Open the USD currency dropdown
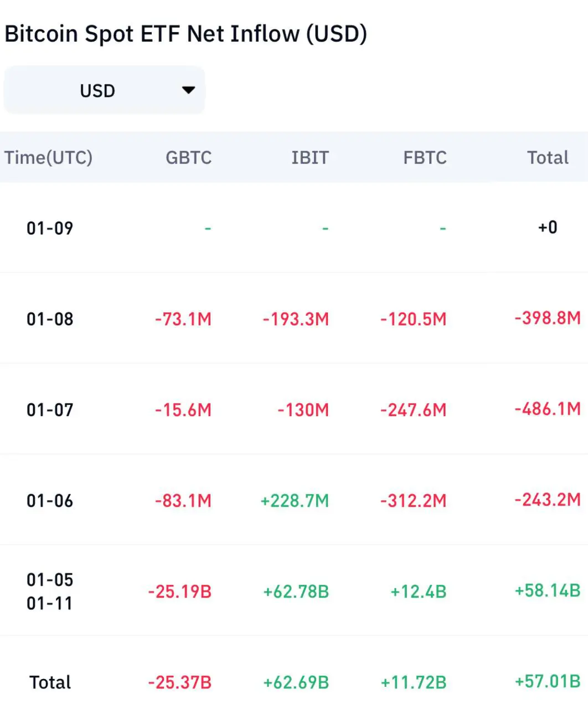Viewport: 588px width, 709px height. (x=104, y=90)
